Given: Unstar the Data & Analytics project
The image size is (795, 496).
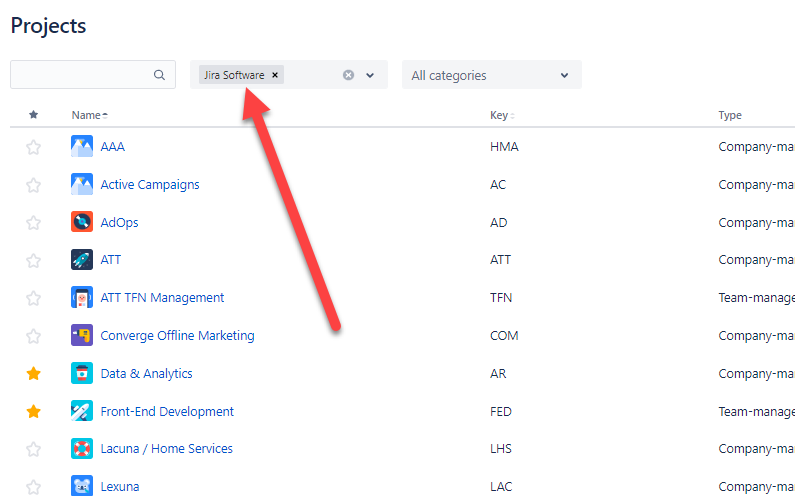Looking at the screenshot, I should coord(33,374).
